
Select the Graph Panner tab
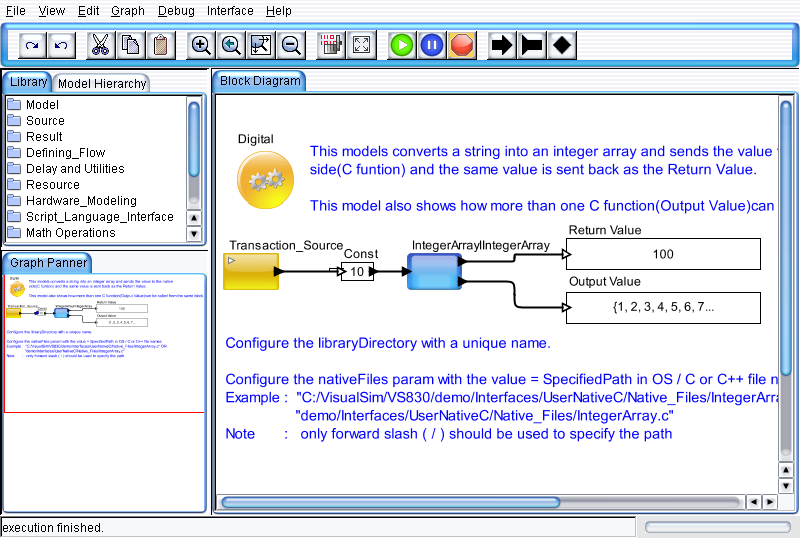[48, 262]
